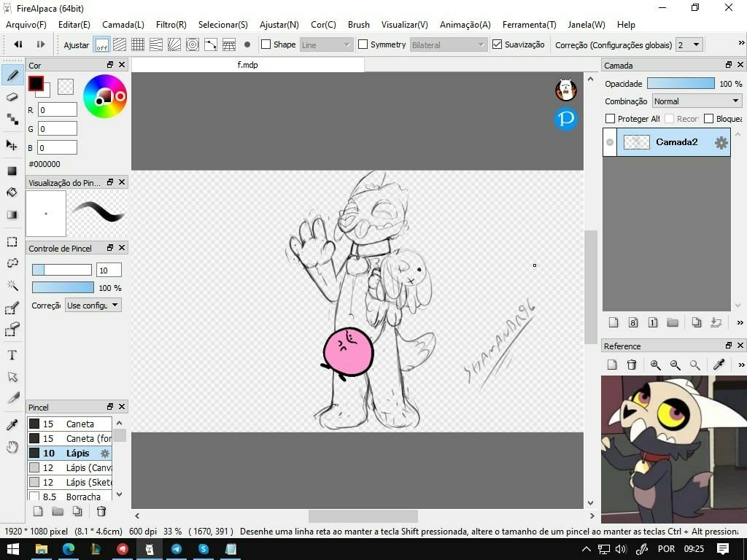
Task: Select the Hand tool
Action: point(12,447)
